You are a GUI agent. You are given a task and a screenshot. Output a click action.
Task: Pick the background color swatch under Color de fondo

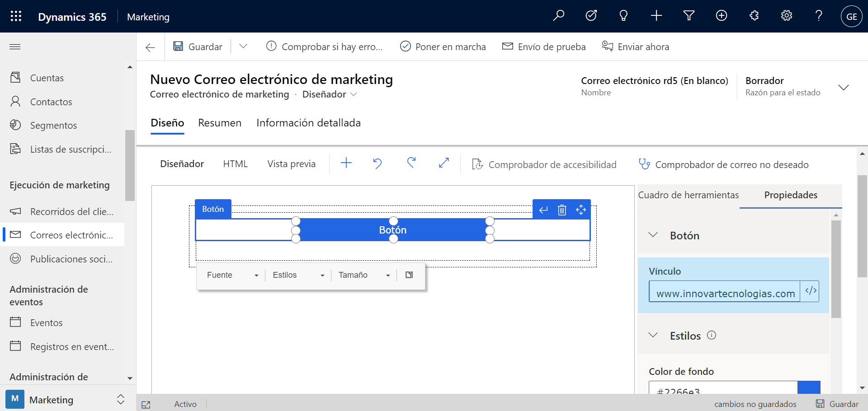[x=810, y=388]
